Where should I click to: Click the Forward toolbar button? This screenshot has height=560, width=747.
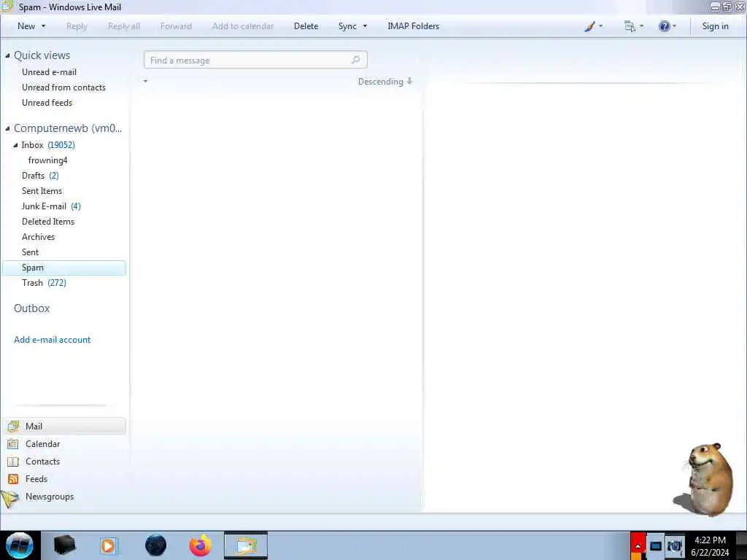(x=176, y=26)
